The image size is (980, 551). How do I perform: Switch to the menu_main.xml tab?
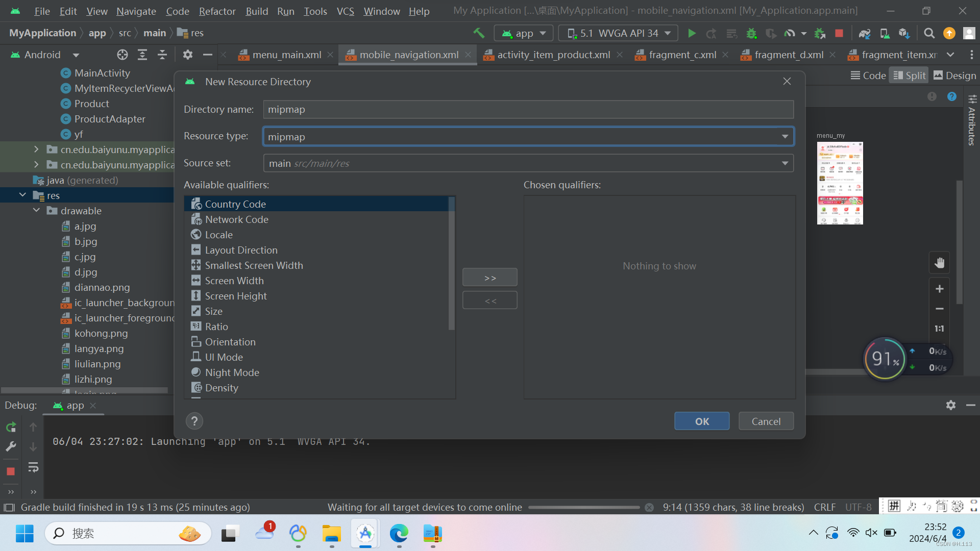tap(286, 55)
